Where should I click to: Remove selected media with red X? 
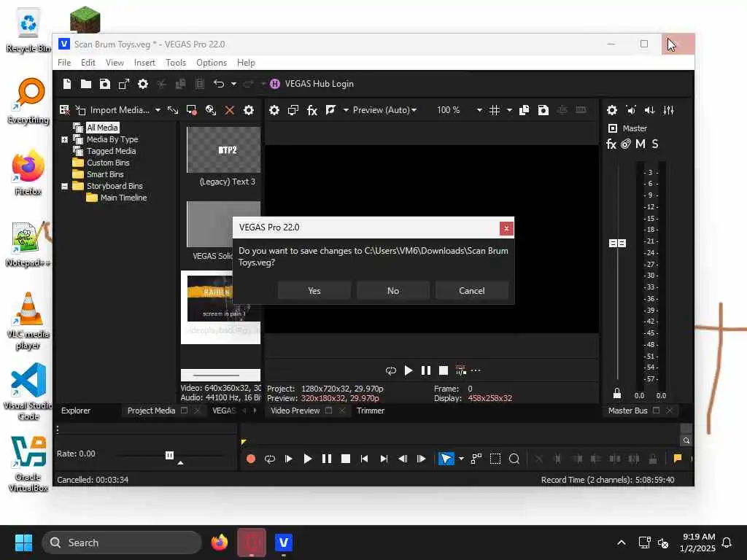(x=230, y=110)
